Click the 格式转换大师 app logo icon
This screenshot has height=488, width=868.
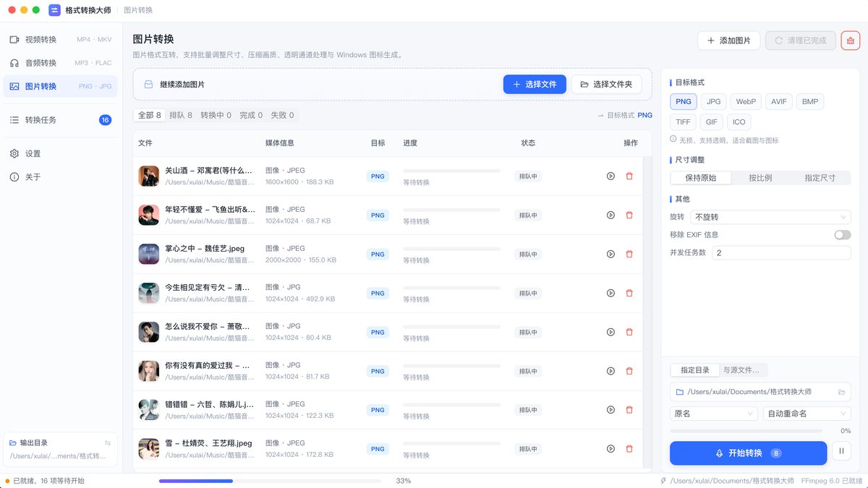click(55, 10)
